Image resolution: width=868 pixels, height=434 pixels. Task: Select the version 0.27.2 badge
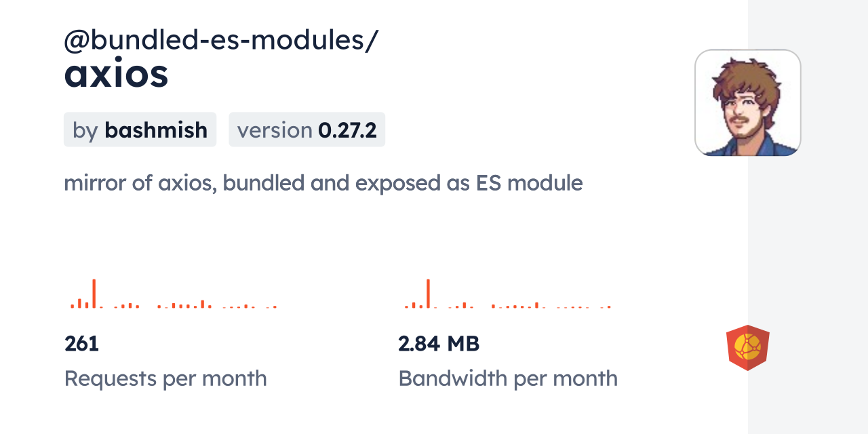pos(307,130)
